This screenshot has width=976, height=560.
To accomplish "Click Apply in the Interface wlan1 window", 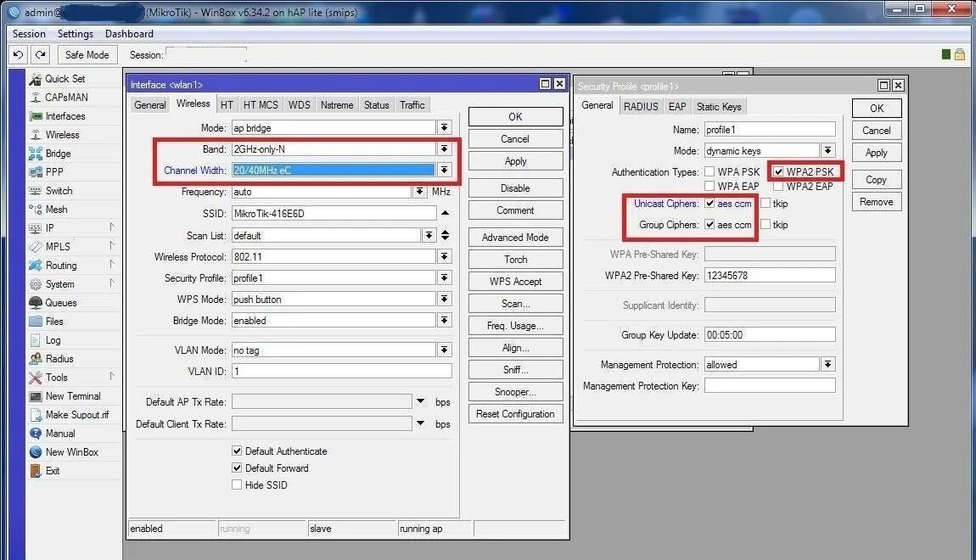I will coord(515,161).
